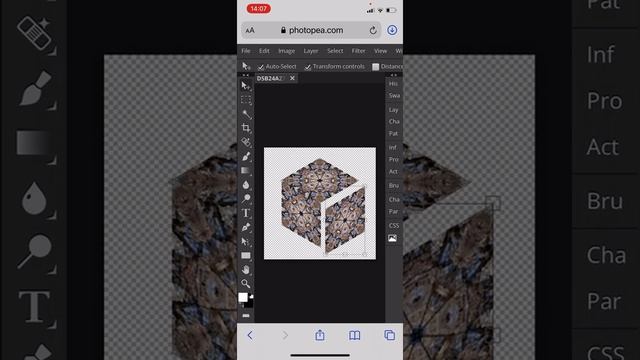The image size is (640, 360).
Task: Open the Select menu
Action: 335,51
